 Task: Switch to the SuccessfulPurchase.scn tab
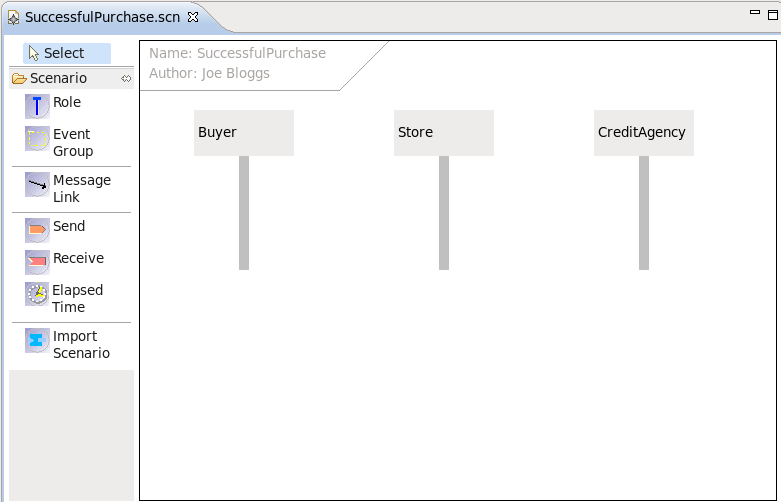click(102, 17)
